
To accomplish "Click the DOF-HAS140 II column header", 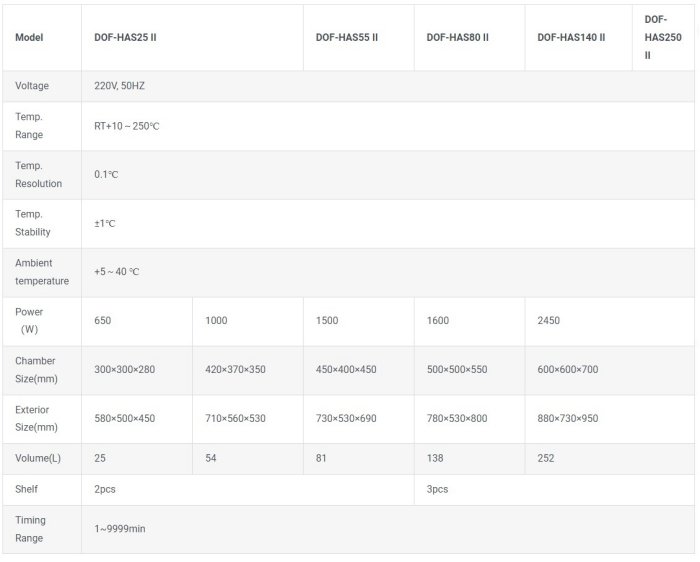I will point(570,37).
